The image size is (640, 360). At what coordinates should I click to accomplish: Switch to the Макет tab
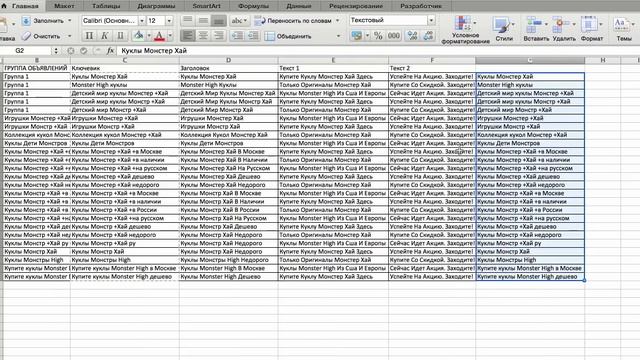pyautogui.click(x=64, y=6)
